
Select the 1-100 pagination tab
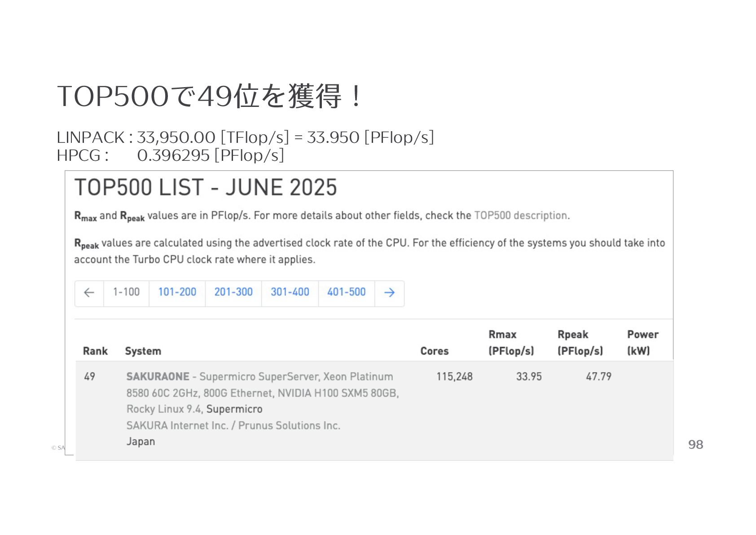[x=126, y=292]
